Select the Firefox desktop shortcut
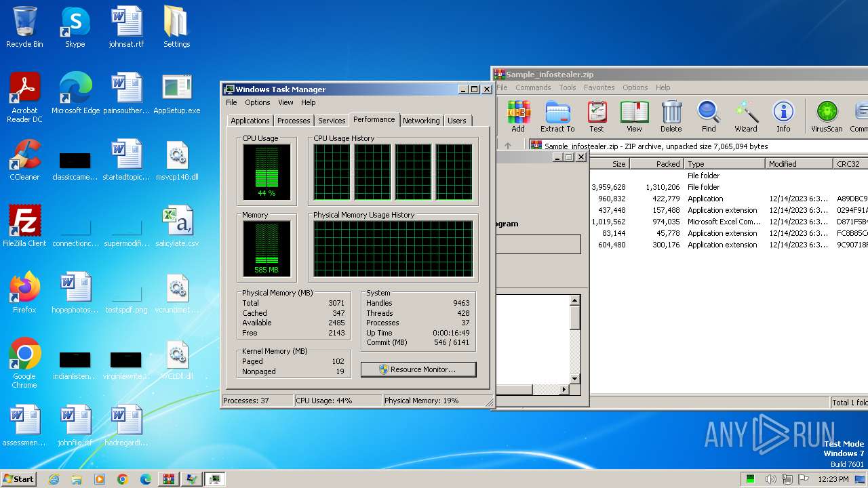Screen dimensions: 868x488 tap(24, 293)
